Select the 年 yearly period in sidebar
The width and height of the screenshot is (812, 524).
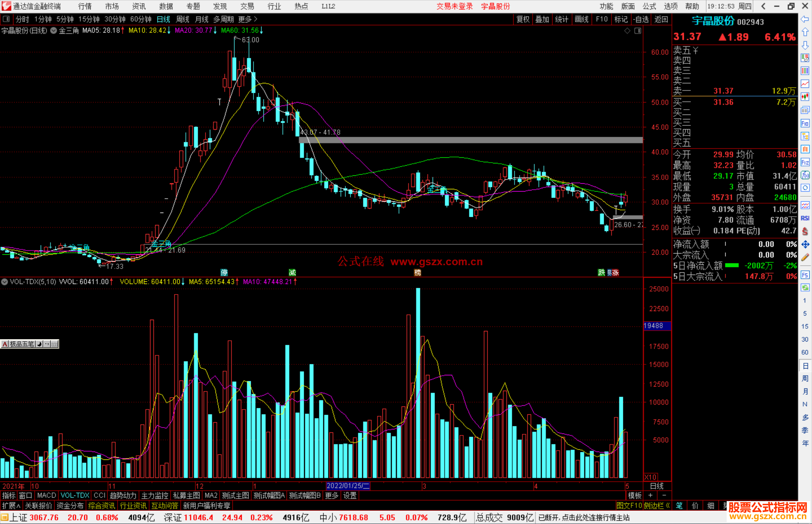click(805, 443)
